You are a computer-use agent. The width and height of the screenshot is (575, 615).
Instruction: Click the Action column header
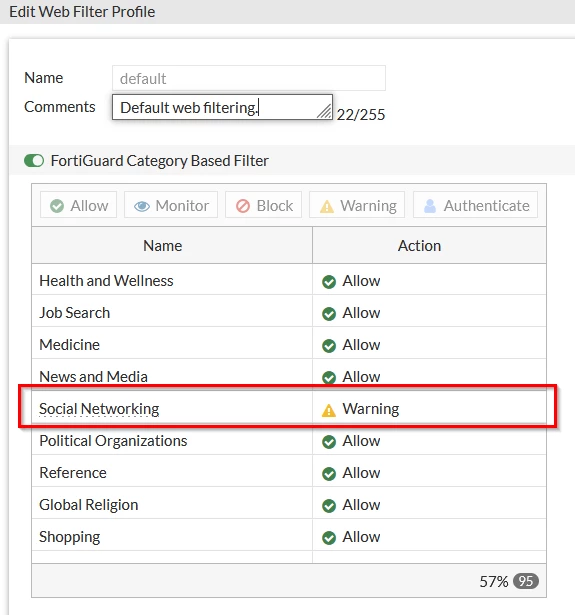tap(429, 246)
